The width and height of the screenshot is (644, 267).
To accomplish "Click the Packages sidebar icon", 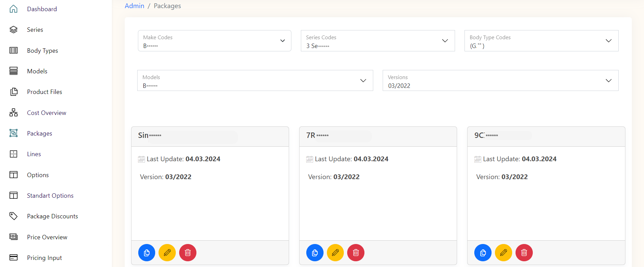I will 14,133.
